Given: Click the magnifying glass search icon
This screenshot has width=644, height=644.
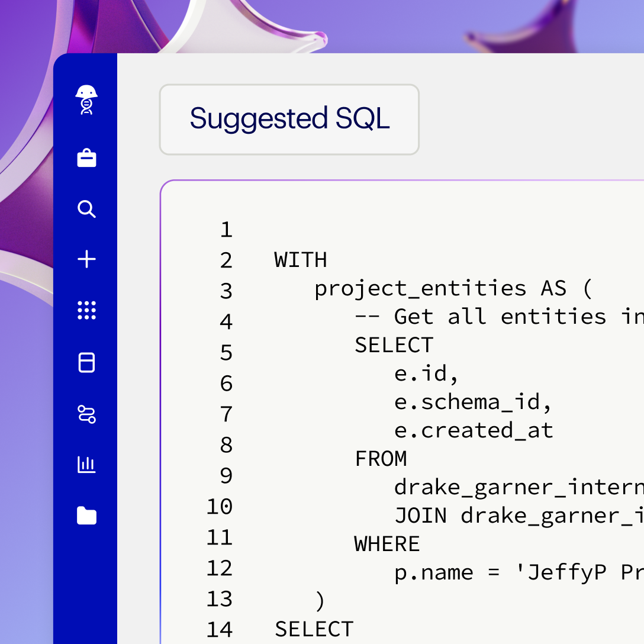Looking at the screenshot, I should (86, 208).
